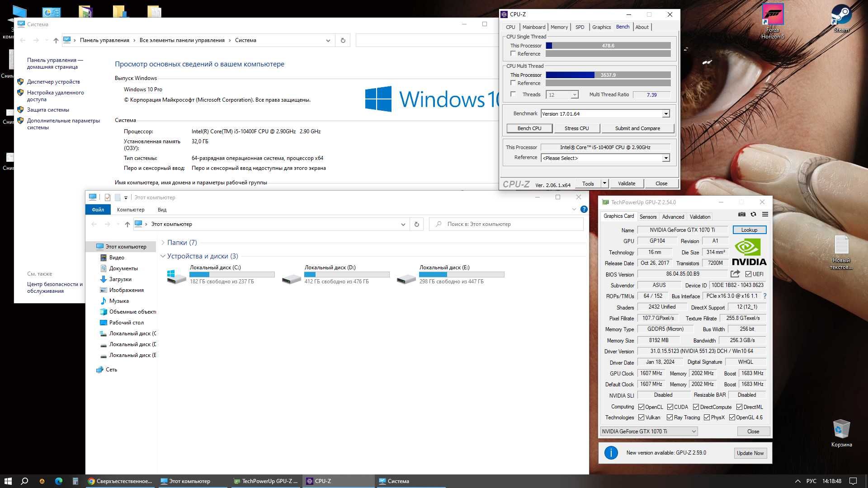Open Local Disk (C:) drive
The width and height of the screenshot is (868, 488).
221,274
